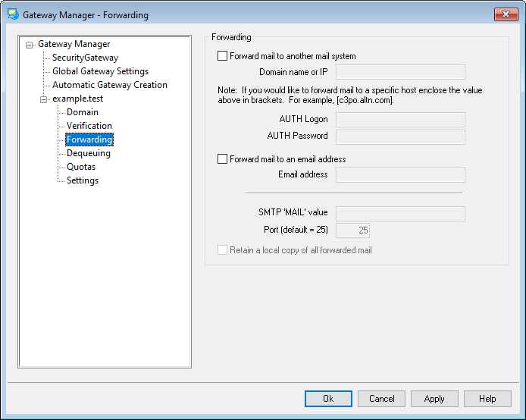
Task: Go to the Verification settings page
Action: [89, 126]
